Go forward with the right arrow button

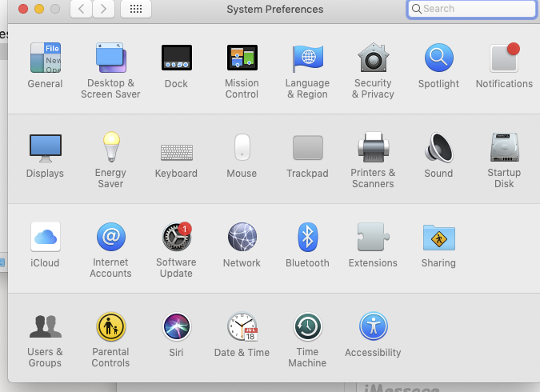coord(103,9)
